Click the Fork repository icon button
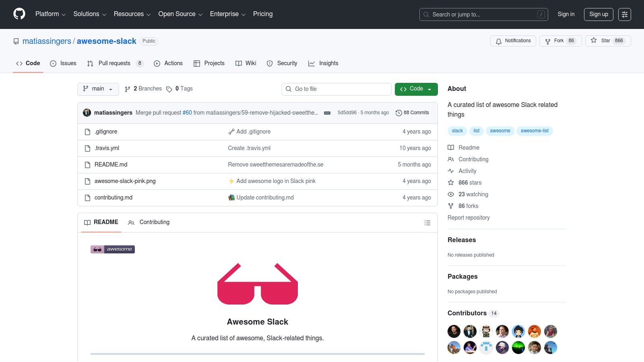Image resolution: width=644 pixels, height=362 pixels. [561, 41]
